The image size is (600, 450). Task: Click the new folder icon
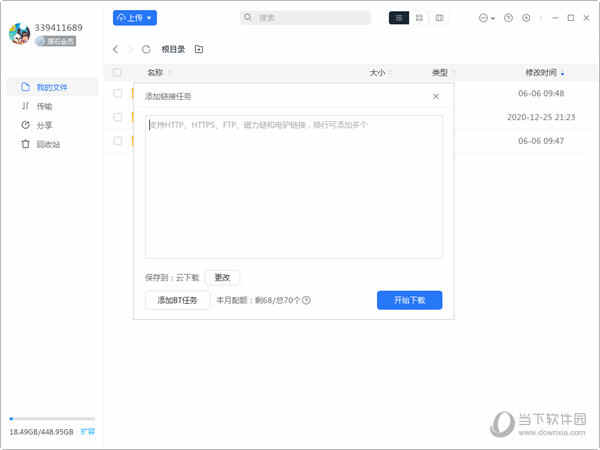(x=199, y=49)
